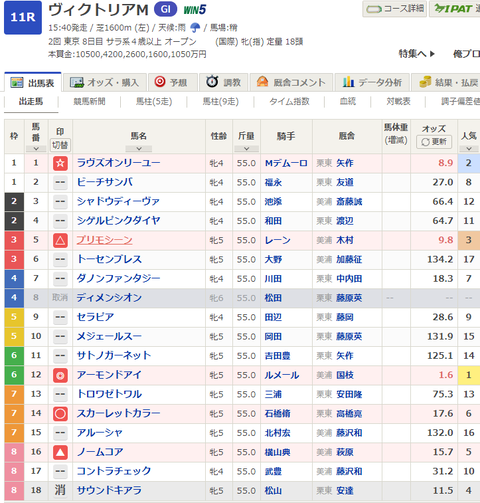This screenshot has height=503, width=480.
Task: Expand the 馬名 sort dropdown arrow
Action: point(139,149)
